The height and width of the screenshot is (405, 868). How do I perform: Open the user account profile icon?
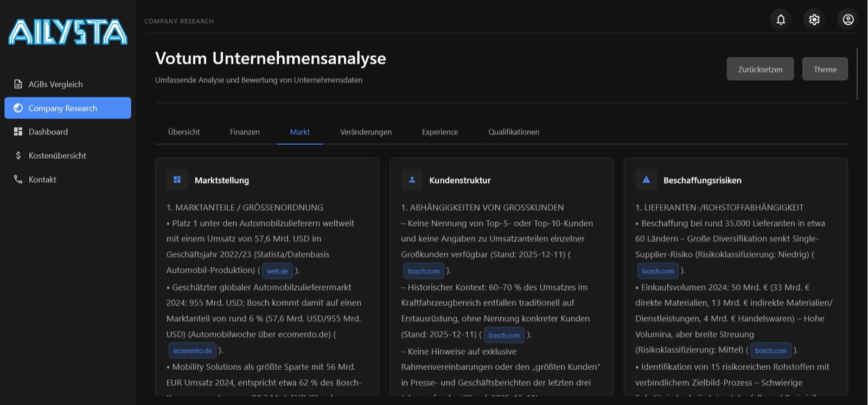click(x=848, y=20)
